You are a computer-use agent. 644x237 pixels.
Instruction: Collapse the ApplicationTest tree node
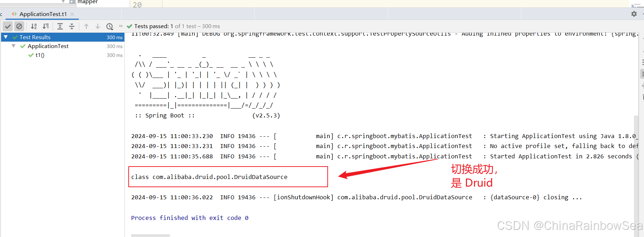[14, 46]
